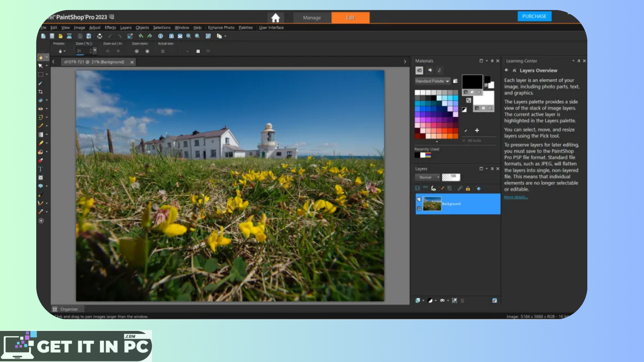Toggle All tools checkbox in Materials
This screenshot has height=362, width=644.
tap(464, 140)
